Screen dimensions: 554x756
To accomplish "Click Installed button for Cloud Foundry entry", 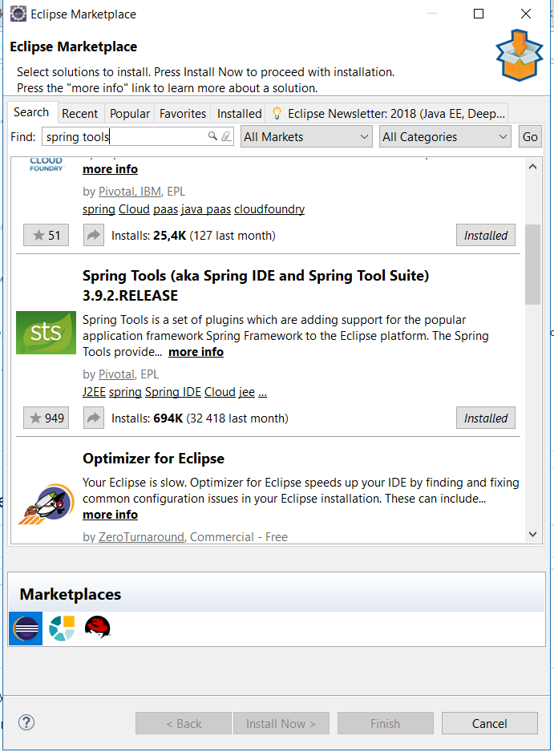I will [x=486, y=235].
